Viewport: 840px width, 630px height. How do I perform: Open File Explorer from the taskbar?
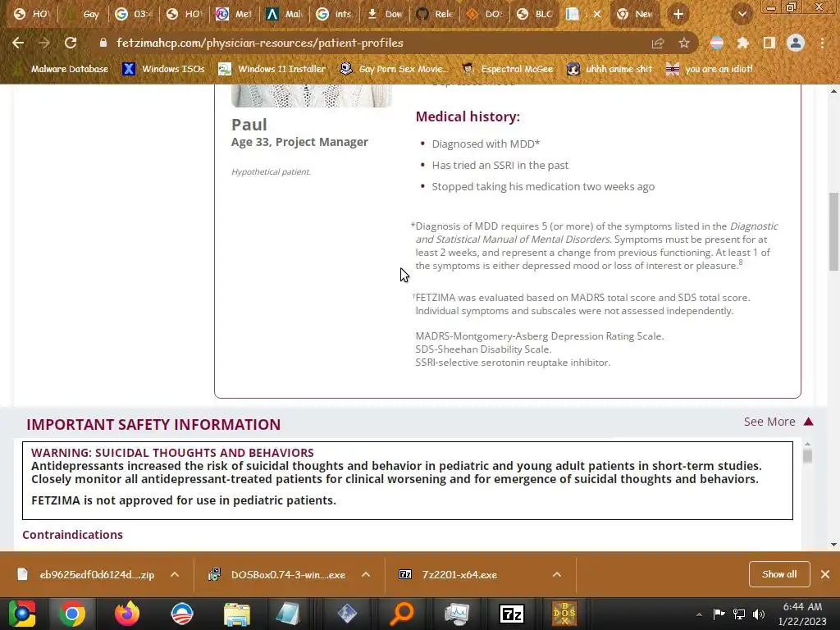(x=237, y=614)
